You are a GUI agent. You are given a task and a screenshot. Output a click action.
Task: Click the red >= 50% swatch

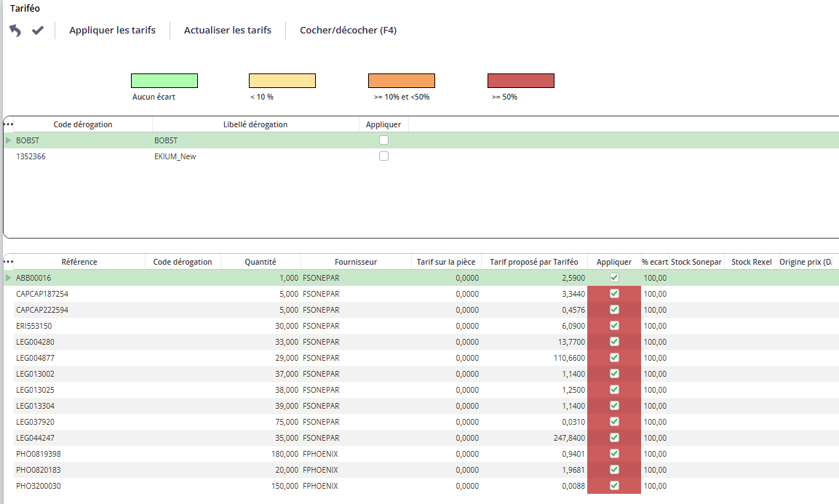coord(520,81)
